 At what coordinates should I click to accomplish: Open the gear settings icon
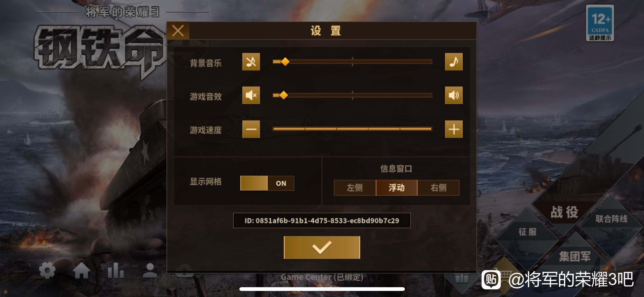click(x=47, y=271)
